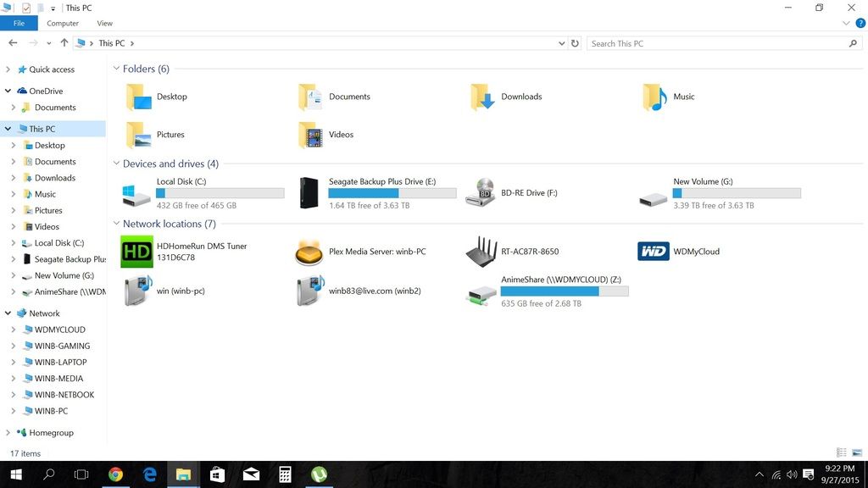The height and width of the screenshot is (488, 868).
Task: Open the Documents folder icon in Folders
Action: 310,97
